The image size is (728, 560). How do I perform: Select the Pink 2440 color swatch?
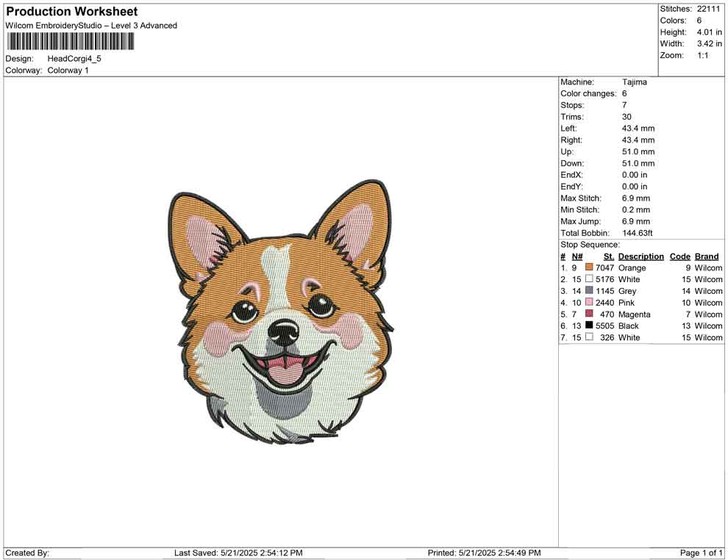point(588,303)
